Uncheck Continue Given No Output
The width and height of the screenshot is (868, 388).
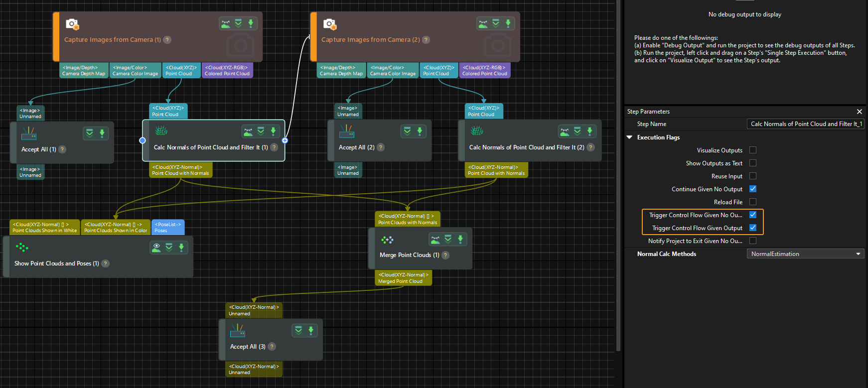tap(753, 189)
